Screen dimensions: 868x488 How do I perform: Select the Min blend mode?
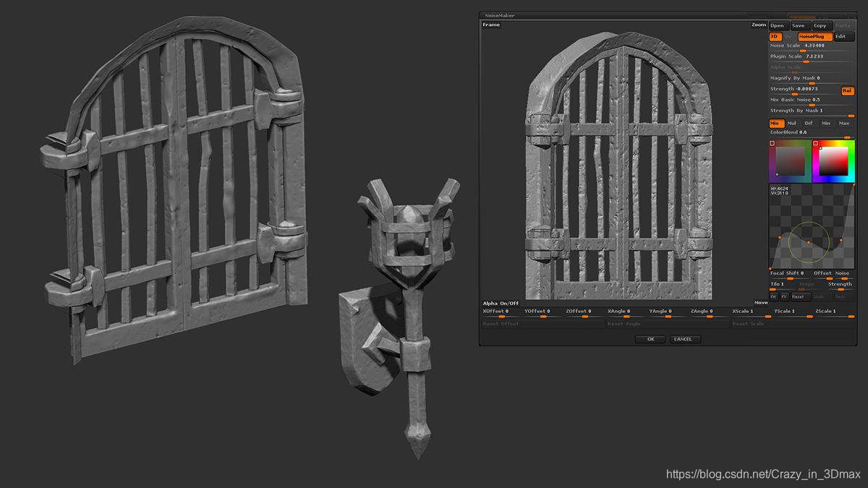click(826, 124)
